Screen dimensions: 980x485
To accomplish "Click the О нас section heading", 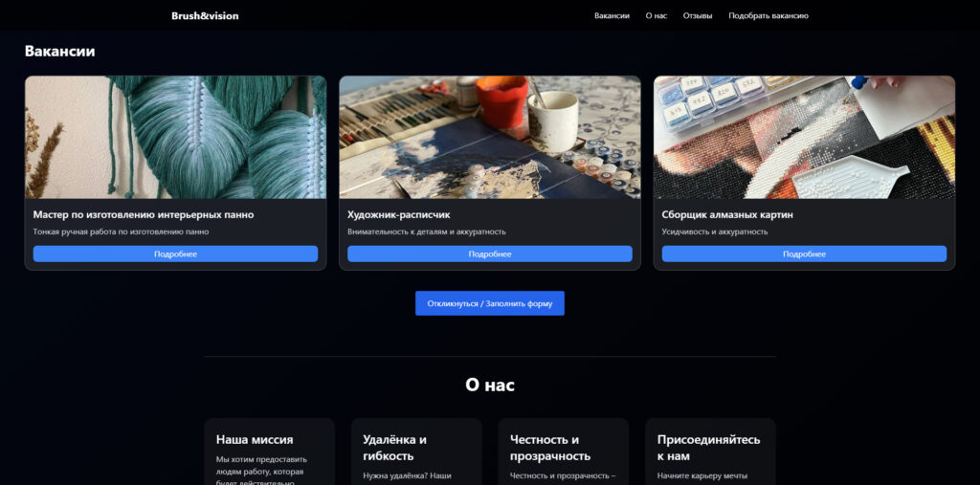I will tap(490, 385).
